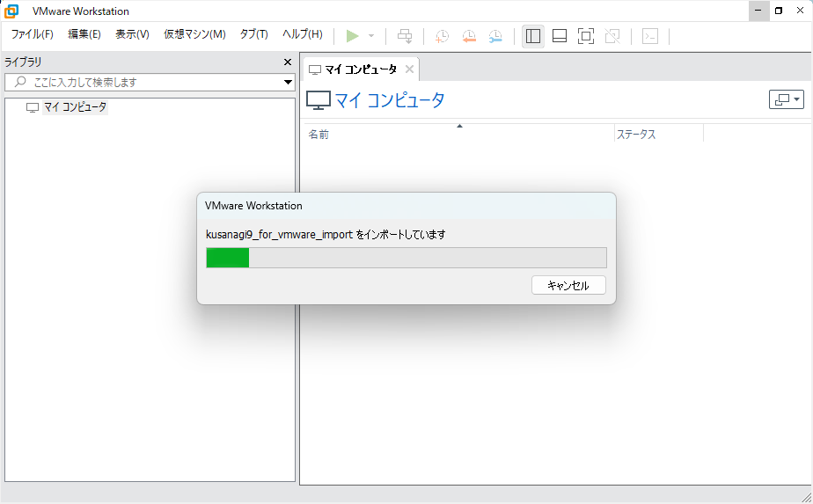This screenshot has width=813, height=504.
Task: Open the 編集(E) menu
Action: pos(84,34)
